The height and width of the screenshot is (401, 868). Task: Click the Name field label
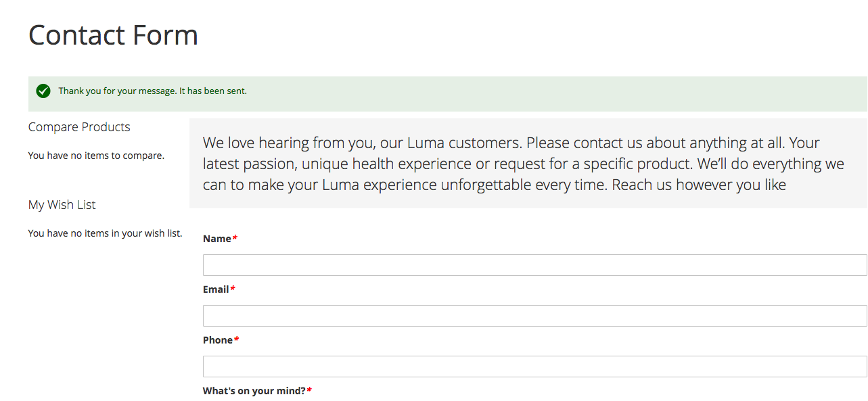pos(217,239)
